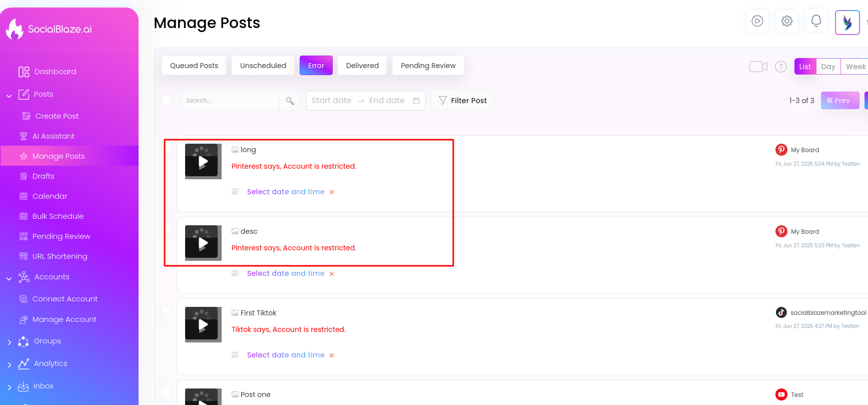
Task: Open notifications bell
Action: point(816,21)
